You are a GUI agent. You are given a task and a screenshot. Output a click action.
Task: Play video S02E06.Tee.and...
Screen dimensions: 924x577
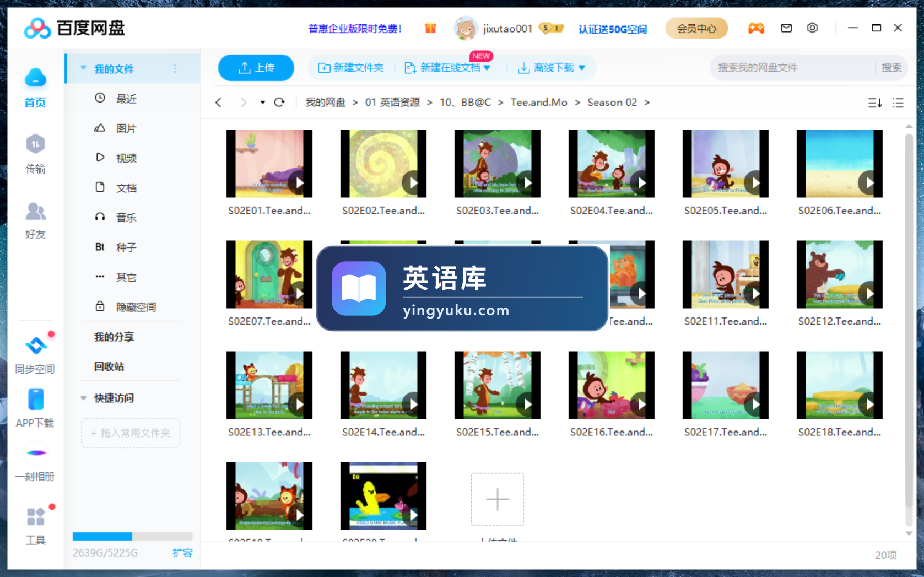click(869, 183)
